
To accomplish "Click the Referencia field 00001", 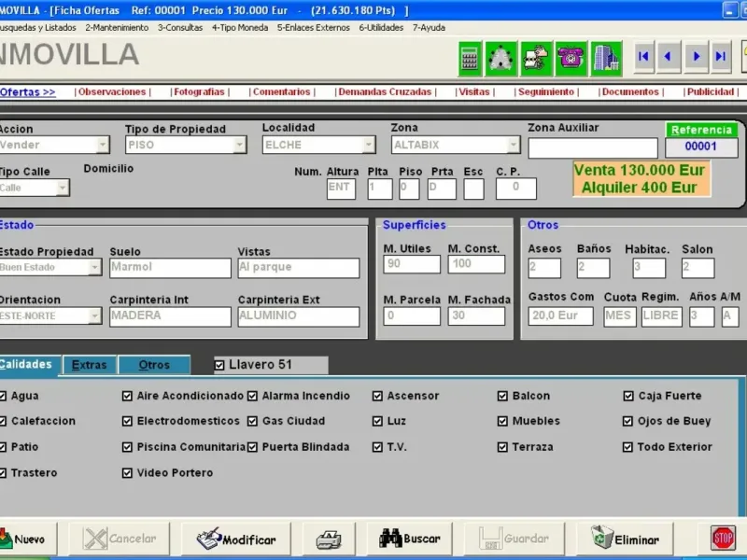I will click(x=701, y=147).
